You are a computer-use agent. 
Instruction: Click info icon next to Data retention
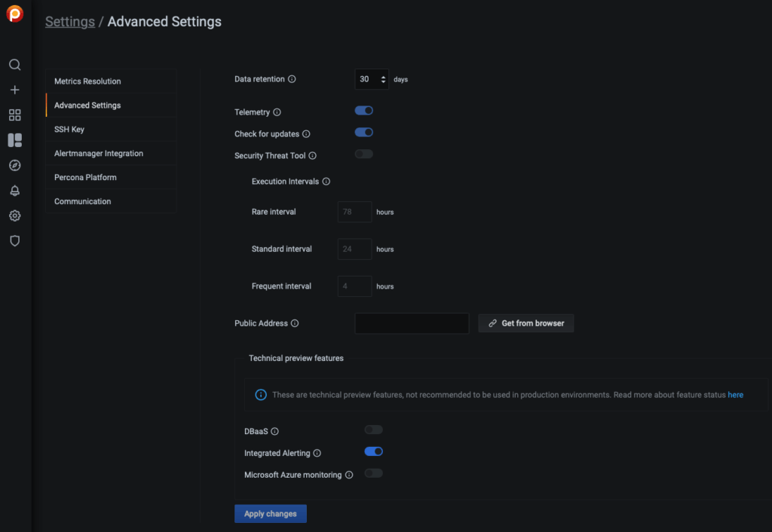click(293, 79)
